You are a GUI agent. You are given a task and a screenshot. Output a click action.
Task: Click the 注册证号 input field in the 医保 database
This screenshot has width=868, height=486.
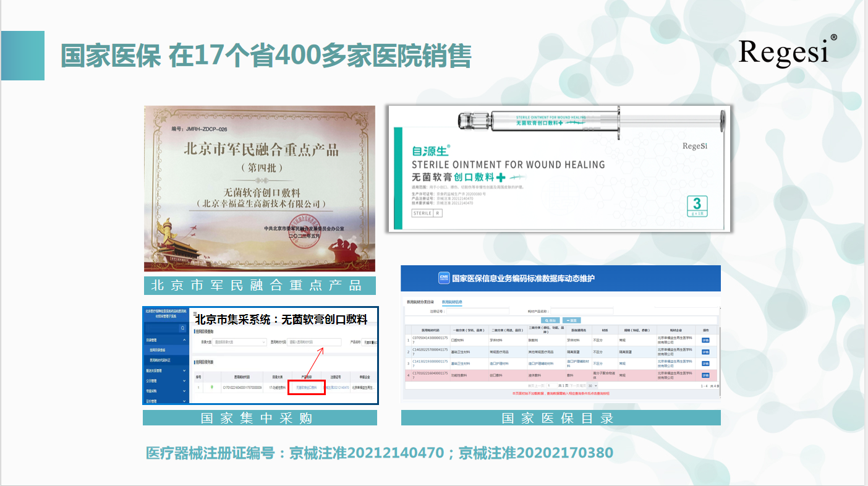pyautogui.click(x=477, y=311)
